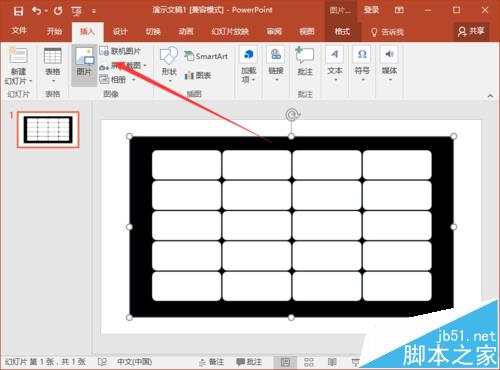The width and height of the screenshot is (500, 370).
Task: Click the Redo/Repeat icon
Action: point(58,11)
